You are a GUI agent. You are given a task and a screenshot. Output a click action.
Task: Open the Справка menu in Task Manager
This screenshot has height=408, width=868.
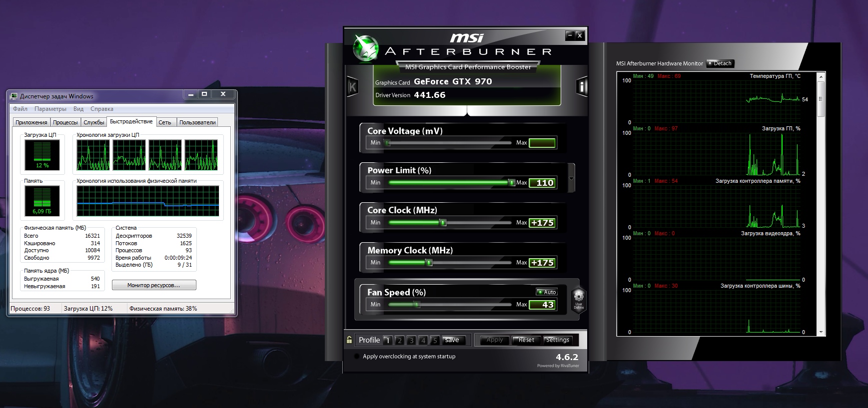click(102, 109)
